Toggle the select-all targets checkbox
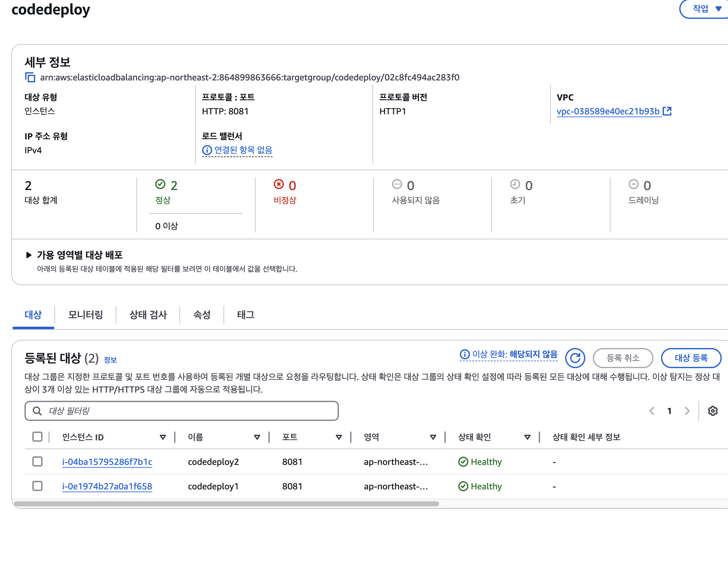The height and width of the screenshot is (561, 728). (37, 436)
